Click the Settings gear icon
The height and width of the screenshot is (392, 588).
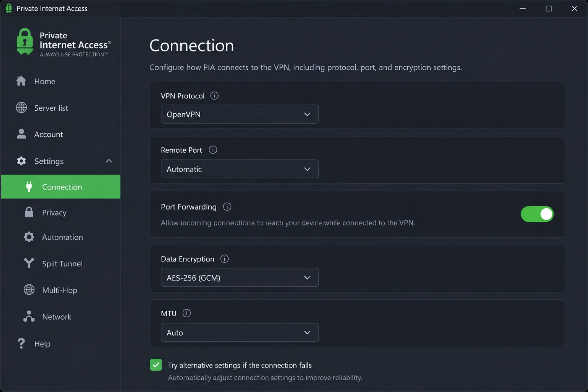click(21, 161)
